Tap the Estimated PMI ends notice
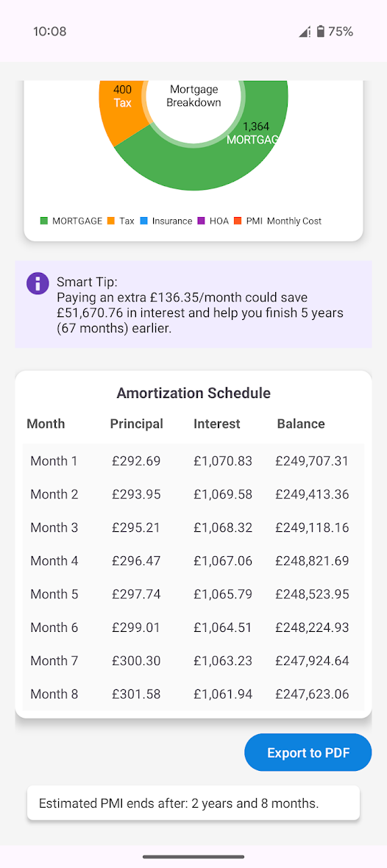 [193, 803]
